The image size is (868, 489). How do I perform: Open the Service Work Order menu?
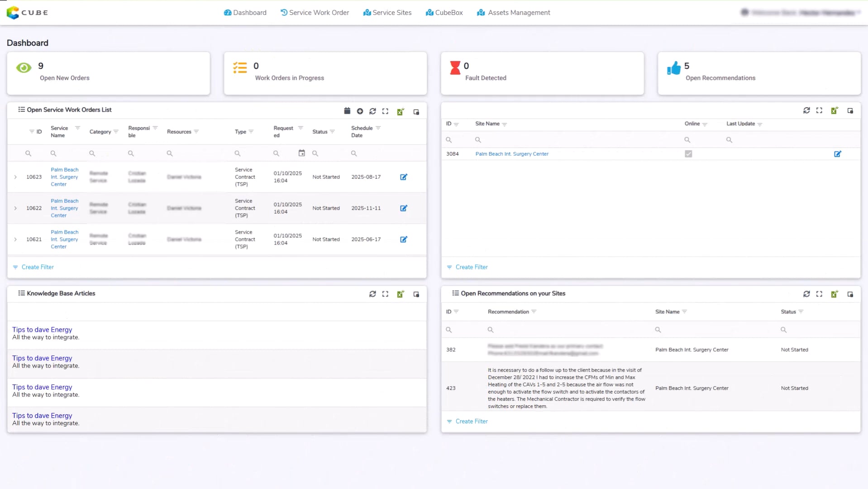point(315,12)
